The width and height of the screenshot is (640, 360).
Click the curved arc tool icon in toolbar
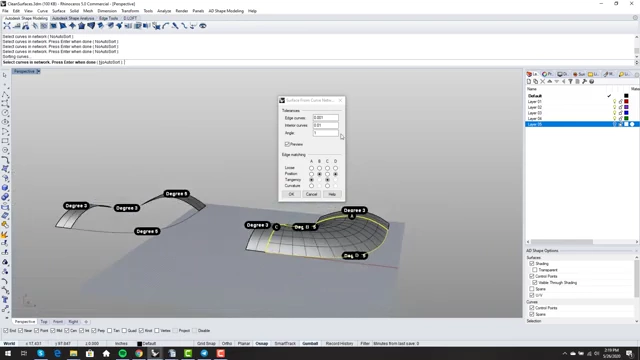(166, 26)
